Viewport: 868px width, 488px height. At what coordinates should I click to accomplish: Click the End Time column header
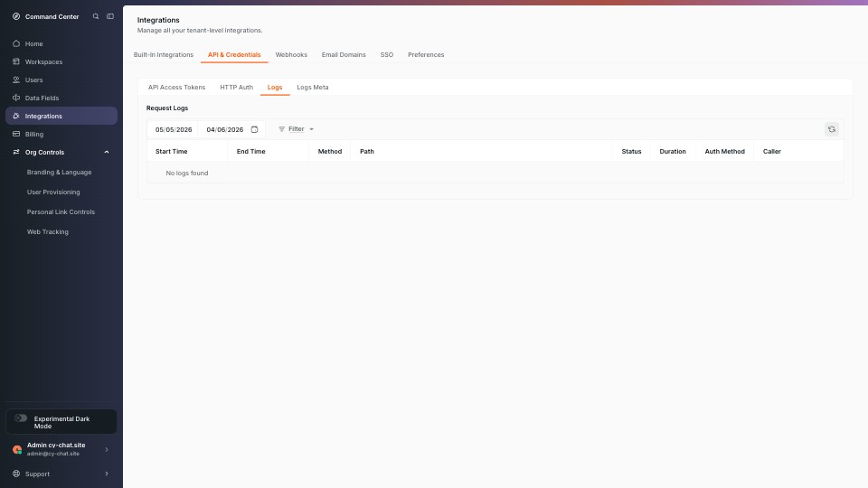click(250, 151)
